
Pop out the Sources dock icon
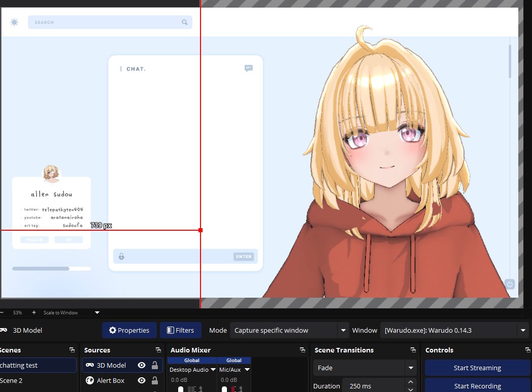click(158, 350)
